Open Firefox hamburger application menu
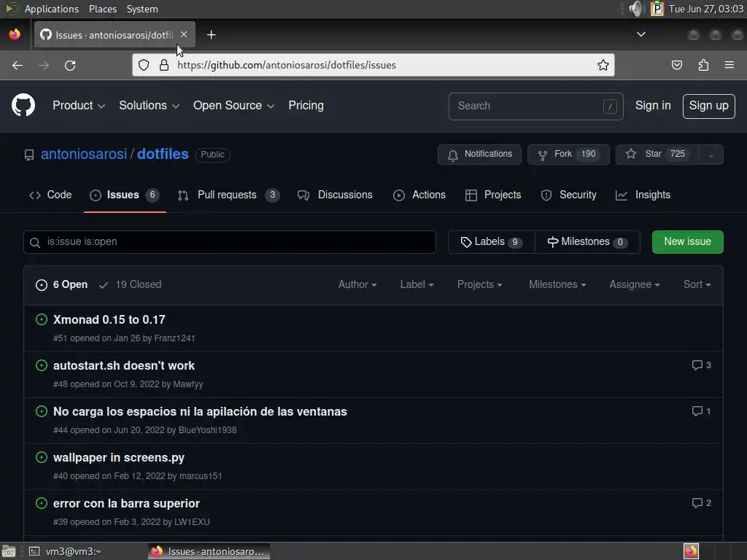The image size is (747, 560). (729, 65)
